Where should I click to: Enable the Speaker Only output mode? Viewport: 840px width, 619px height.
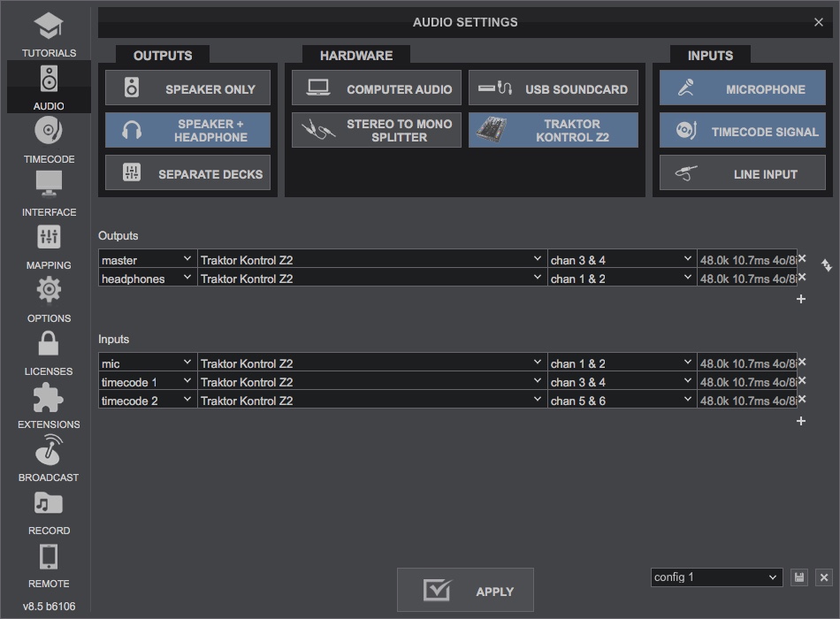tap(187, 88)
